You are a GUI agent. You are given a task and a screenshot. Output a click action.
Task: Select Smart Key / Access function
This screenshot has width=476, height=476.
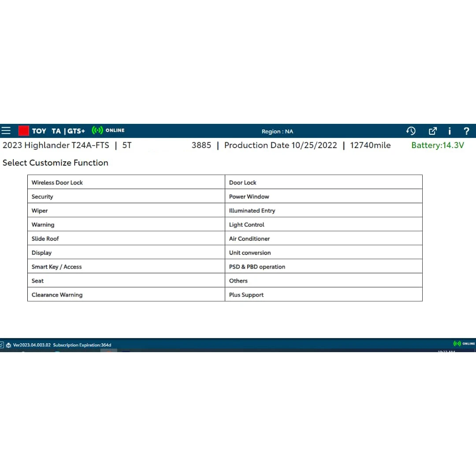[x=126, y=266]
